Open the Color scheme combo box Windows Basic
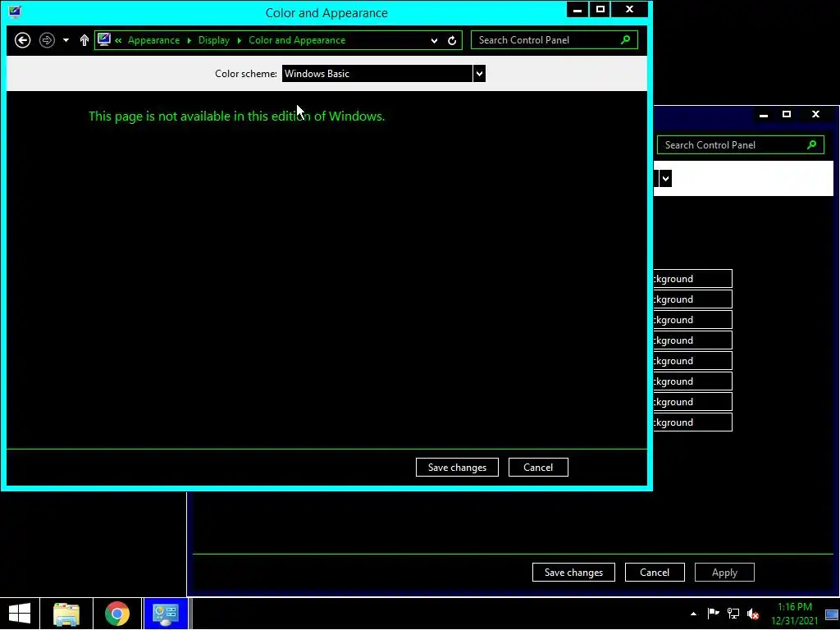 [384, 74]
